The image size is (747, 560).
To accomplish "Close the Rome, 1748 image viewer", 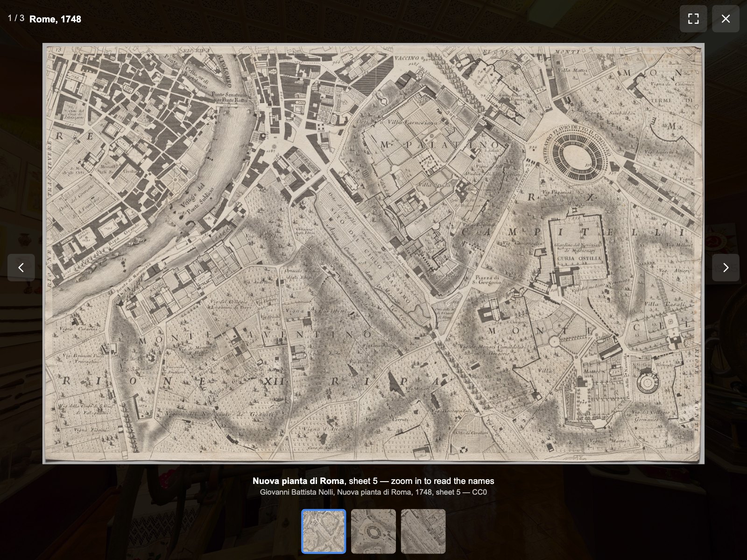I will coord(726,19).
